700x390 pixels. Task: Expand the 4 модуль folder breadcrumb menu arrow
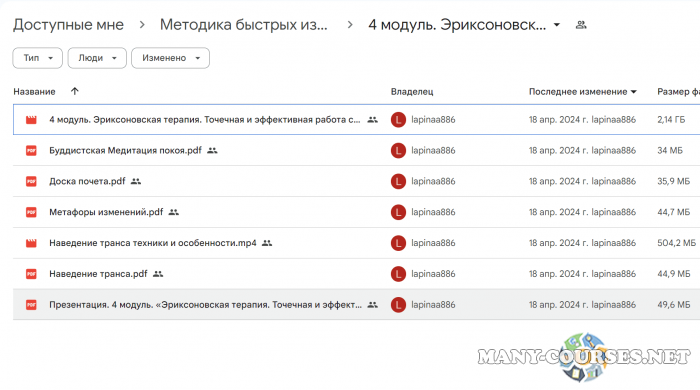tap(557, 25)
